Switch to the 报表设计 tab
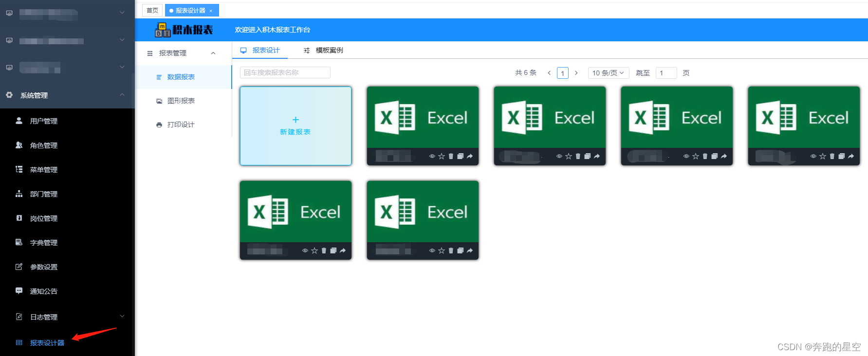Image resolution: width=868 pixels, height=356 pixels. point(260,50)
